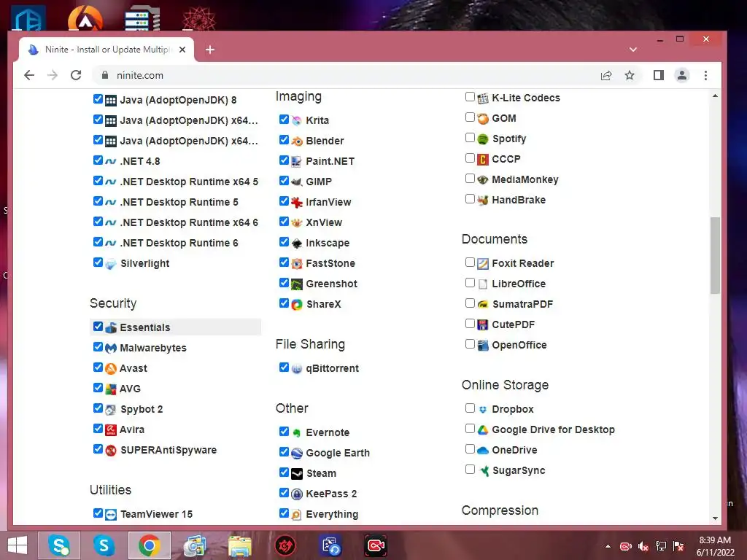Click the Dropbox icon
Screen dimensions: 747x560
click(483, 410)
